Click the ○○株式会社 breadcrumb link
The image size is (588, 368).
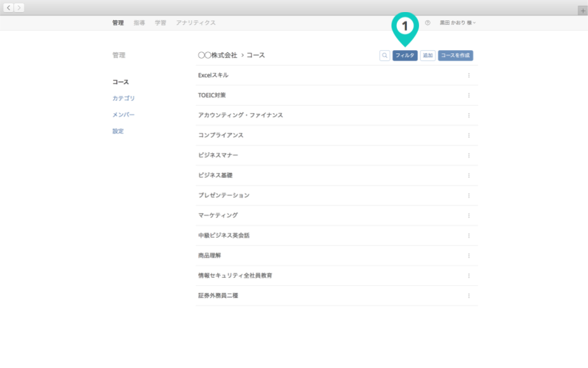point(217,55)
